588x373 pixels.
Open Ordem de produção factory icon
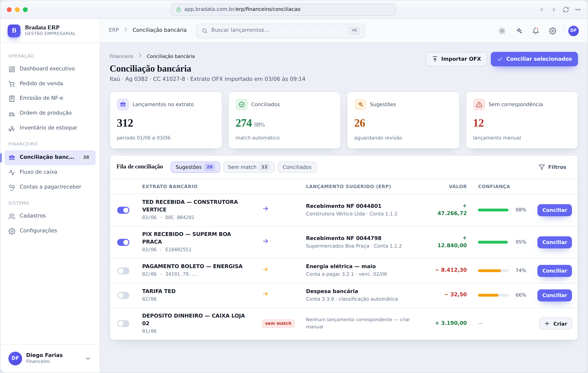pyautogui.click(x=12, y=113)
